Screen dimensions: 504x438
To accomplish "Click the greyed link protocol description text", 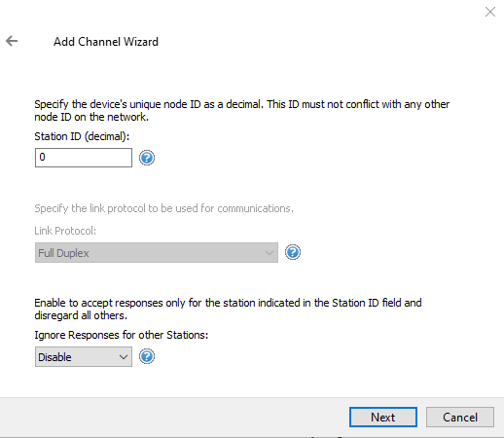I will 163,208.
